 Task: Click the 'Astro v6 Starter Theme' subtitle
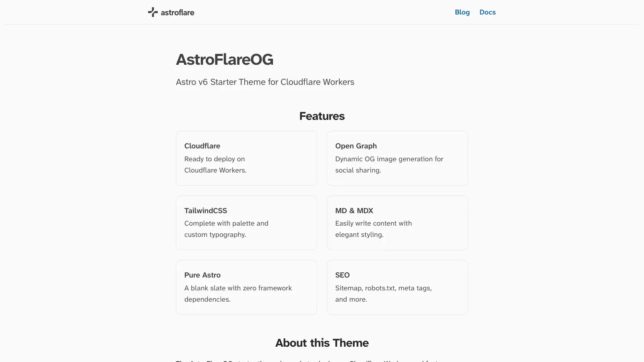[265, 82]
